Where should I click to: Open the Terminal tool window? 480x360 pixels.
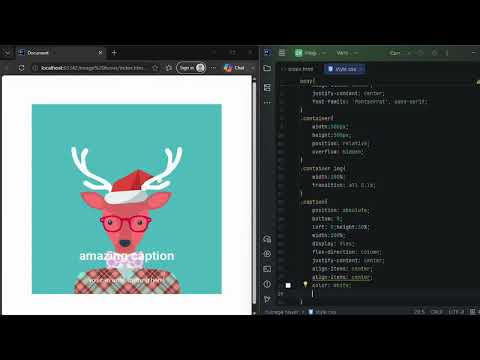(267, 269)
